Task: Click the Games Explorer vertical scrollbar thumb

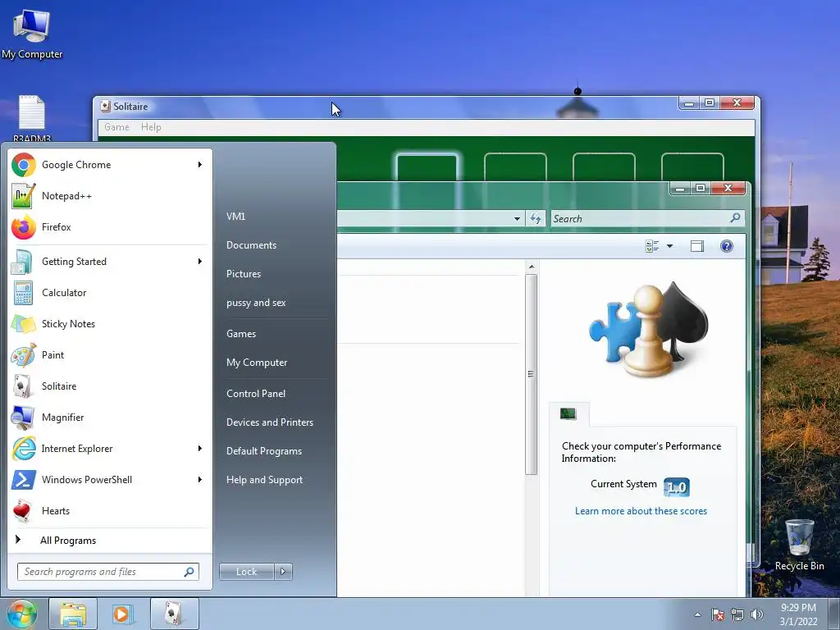Action: tap(531, 374)
